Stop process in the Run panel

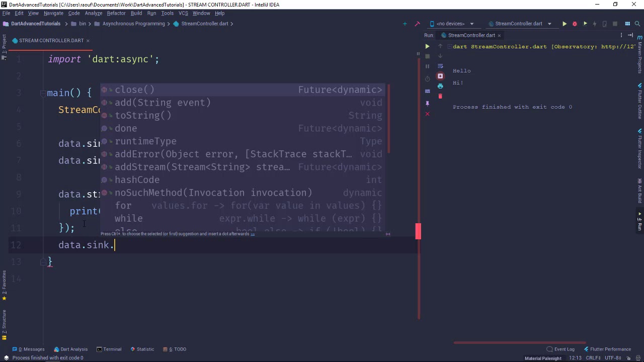(427, 56)
